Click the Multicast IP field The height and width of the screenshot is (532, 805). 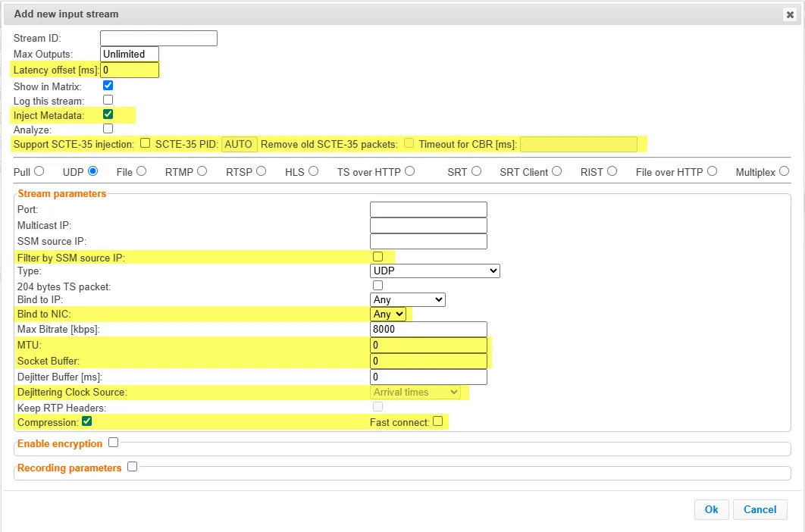(x=428, y=225)
